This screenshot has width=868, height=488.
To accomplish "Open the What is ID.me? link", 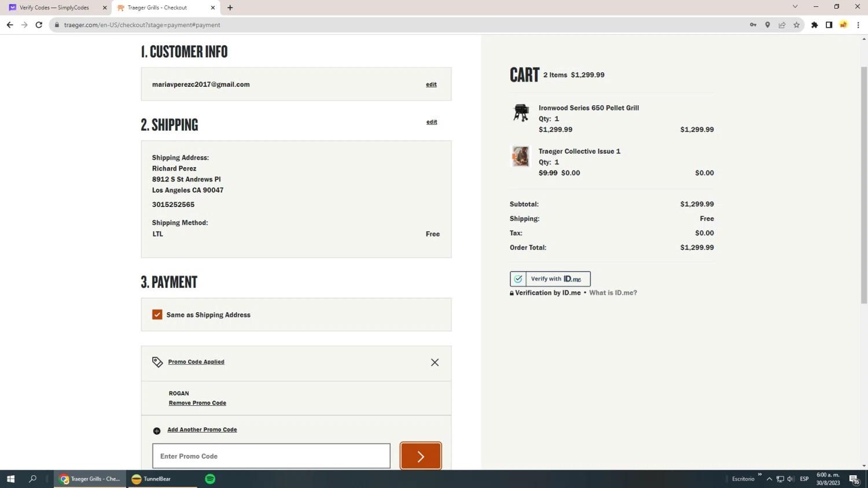I will [613, 293].
